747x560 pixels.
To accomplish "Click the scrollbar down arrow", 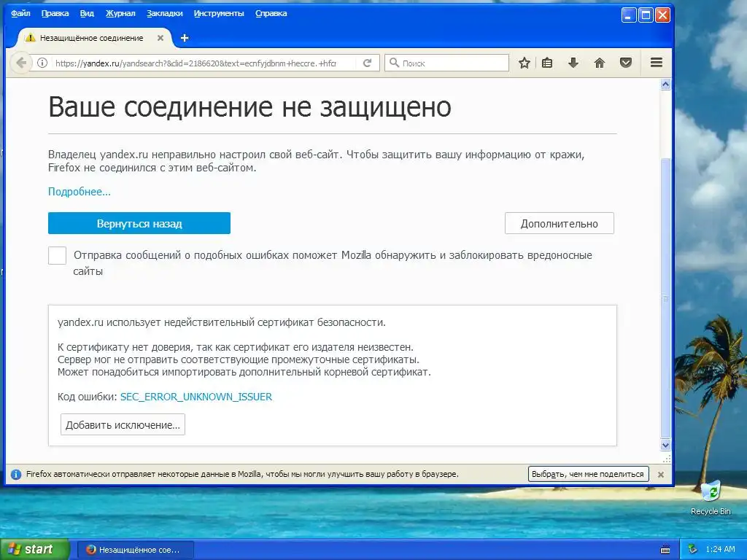I will point(665,446).
